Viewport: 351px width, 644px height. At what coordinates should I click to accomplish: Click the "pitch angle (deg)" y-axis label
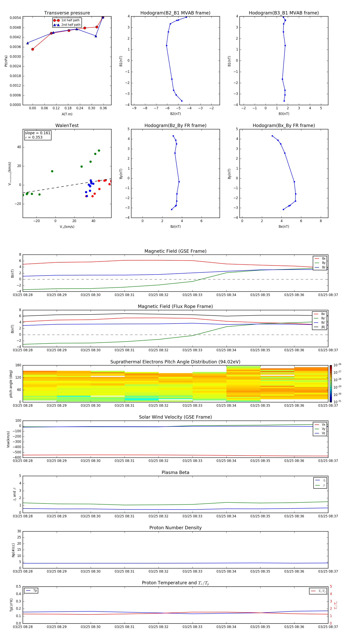click(11, 383)
